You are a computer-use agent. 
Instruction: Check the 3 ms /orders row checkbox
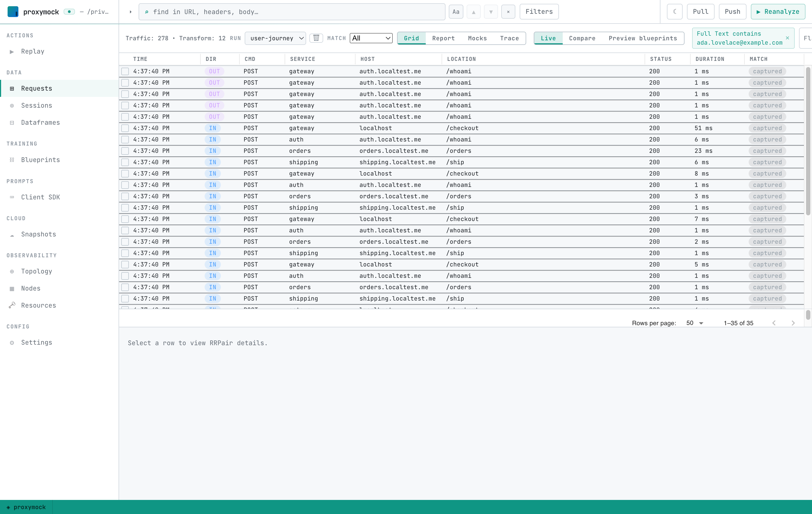pos(125,196)
